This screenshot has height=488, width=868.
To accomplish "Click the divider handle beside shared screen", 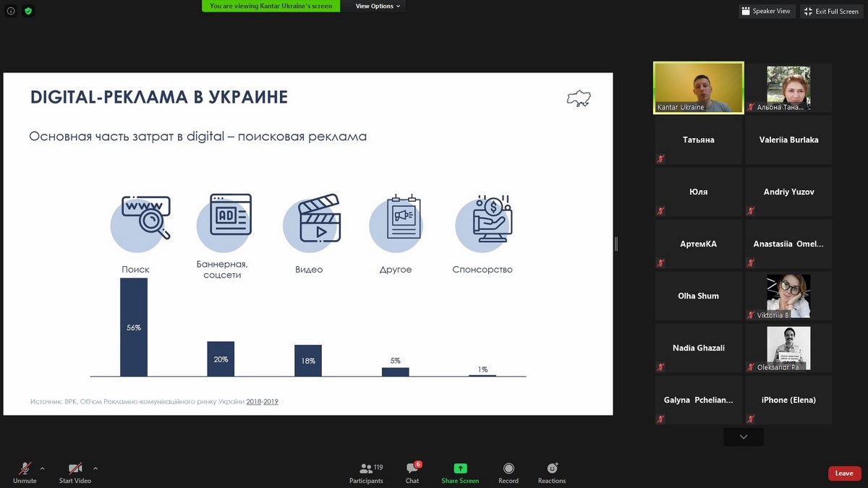I will click(616, 244).
